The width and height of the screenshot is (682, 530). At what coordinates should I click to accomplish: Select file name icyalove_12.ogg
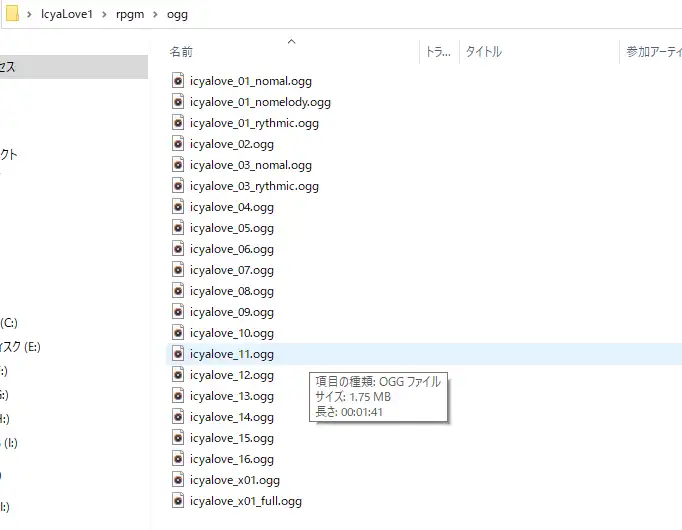click(231, 375)
